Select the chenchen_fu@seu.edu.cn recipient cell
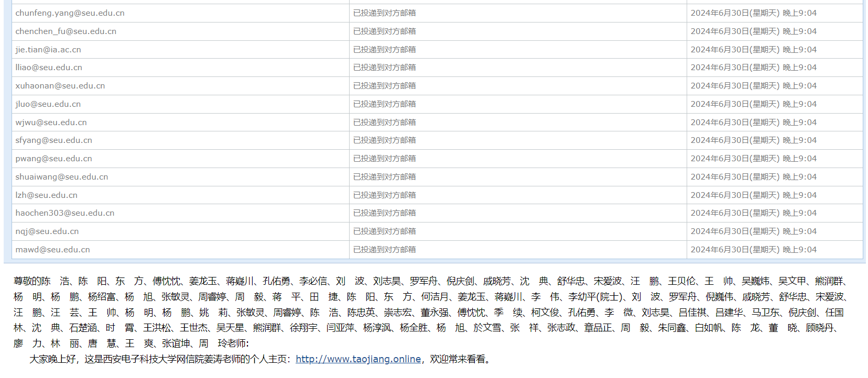The height and width of the screenshot is (378, 868). (x=180, y=31)
